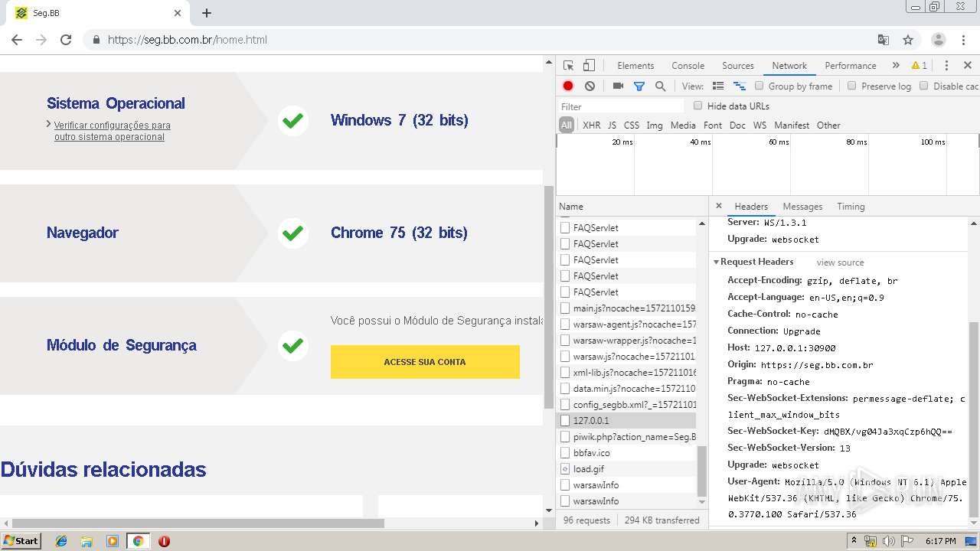Open a new browser tab
This screenshot has height=551, width=980.
(207, 13)
